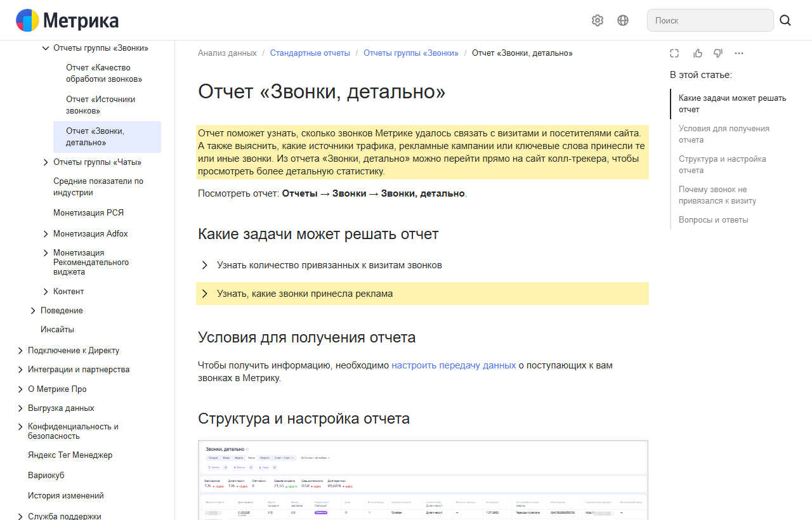Screen dimensions: 812x520
Task: Jump to «Вопросы и ответы» section
Action: pyautogui.click(x=714, y=220)
